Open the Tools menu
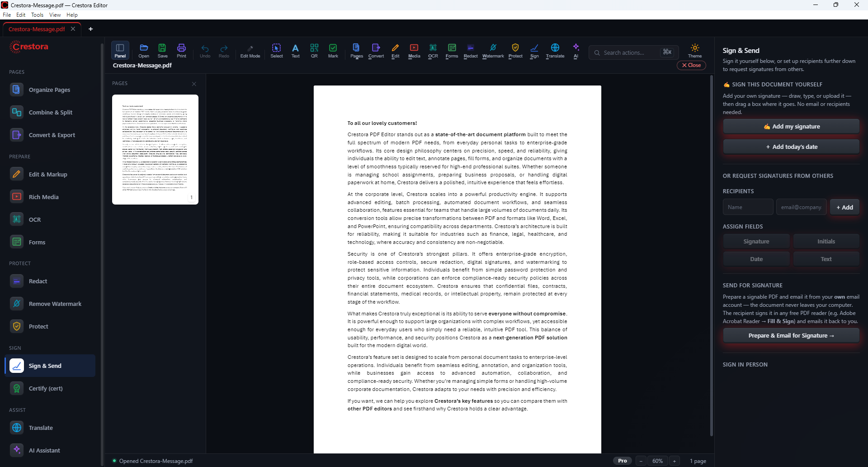 click(x=37, y=15)
